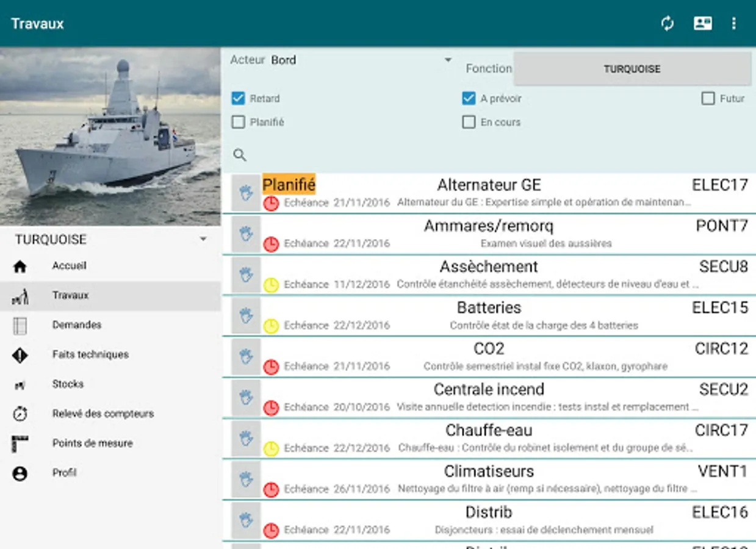Open the Assèchement task title
This screenshot has height=549, width=756.
489,267
